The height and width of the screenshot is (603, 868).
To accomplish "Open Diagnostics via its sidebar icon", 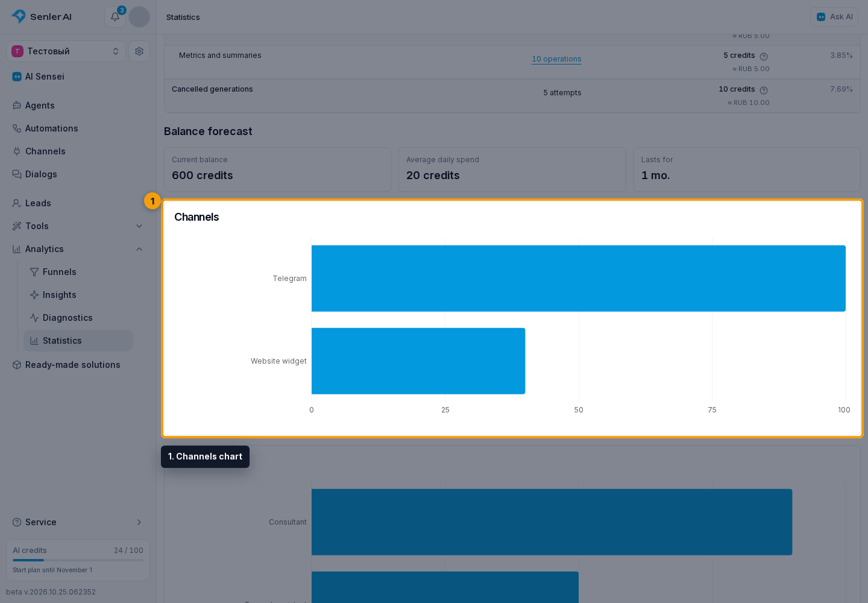I will 34,318.
